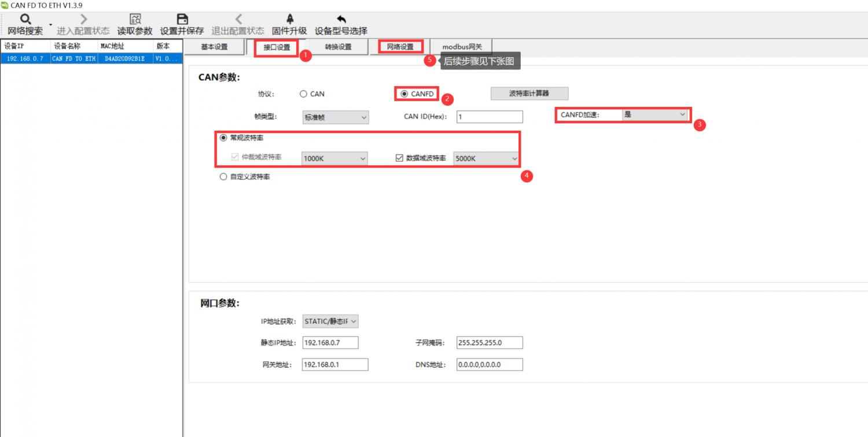
Task: Click the CAN ID(Hex) input field
Action: [489, 117]
